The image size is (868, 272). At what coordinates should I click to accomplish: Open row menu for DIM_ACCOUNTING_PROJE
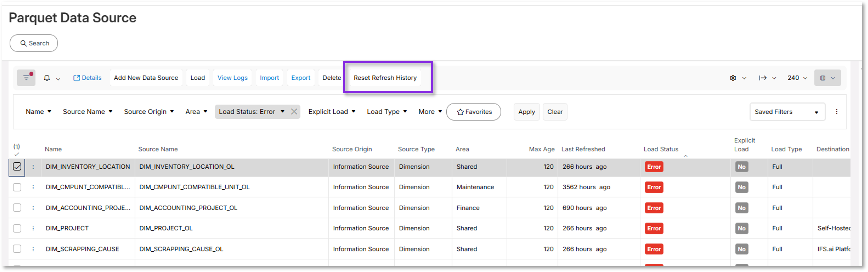coord(33,208)
